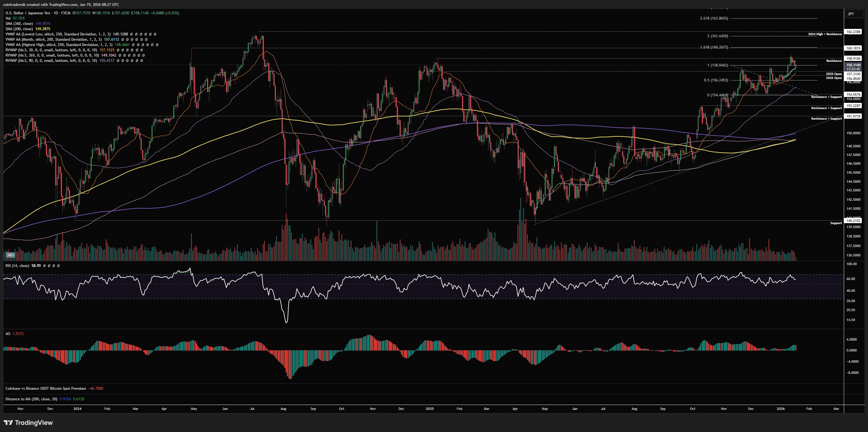This screenshot has width=868, height=432.
Task: Click the 140.2152 support price label
Action: click(x=853, y=221)
